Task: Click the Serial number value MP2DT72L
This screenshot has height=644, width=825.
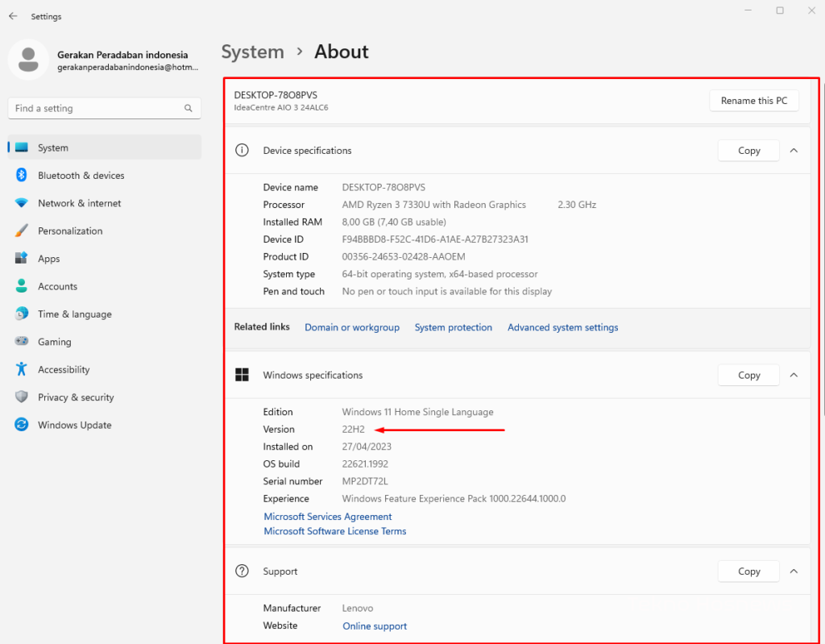Action: point(365,481)
